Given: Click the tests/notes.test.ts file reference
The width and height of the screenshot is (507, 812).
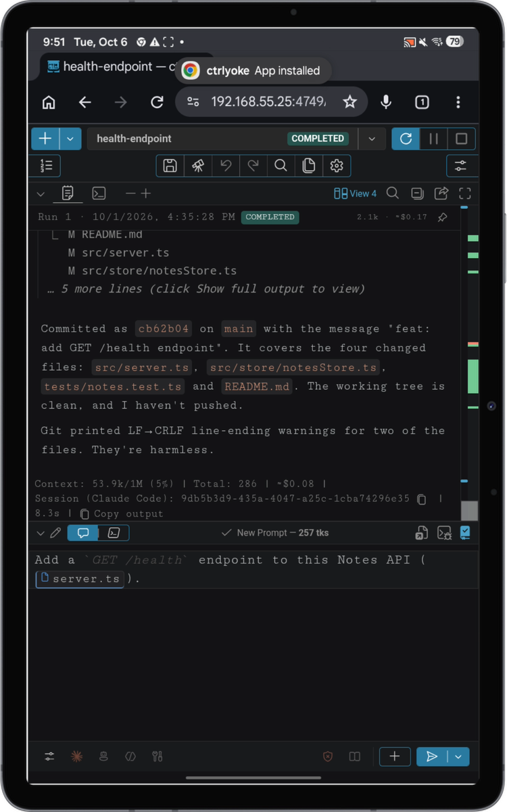Looking at the screenshot, I should (x=113, y=386).
